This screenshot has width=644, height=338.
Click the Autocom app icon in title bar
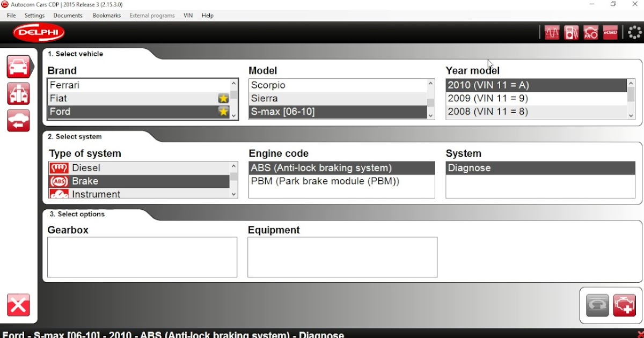pos(5,4)
